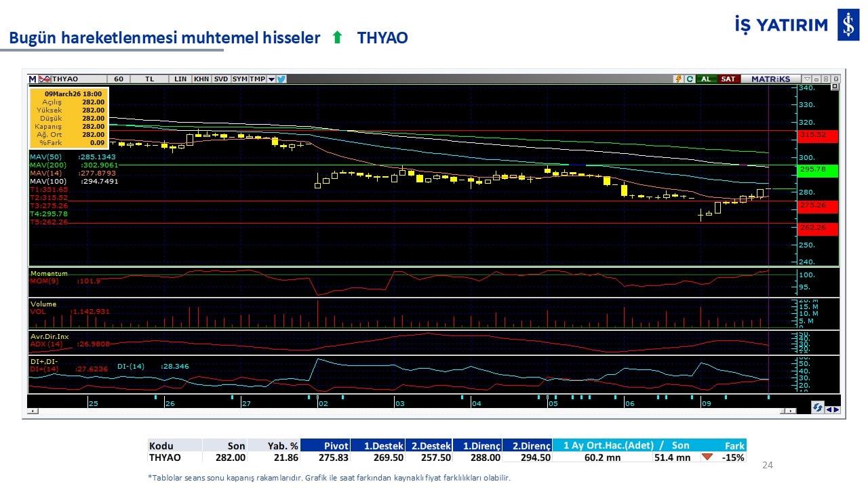Image resolution: width=868 pixels, height=488 pixels.
Task: Open the dropdown arrow after TMP
Action: 271,79
